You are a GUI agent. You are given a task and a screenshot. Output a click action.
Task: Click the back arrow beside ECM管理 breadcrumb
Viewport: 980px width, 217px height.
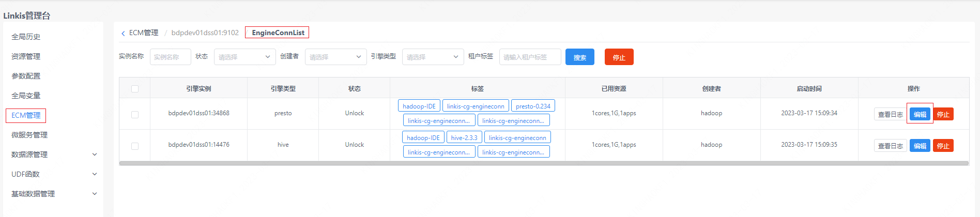click(123, 33)
